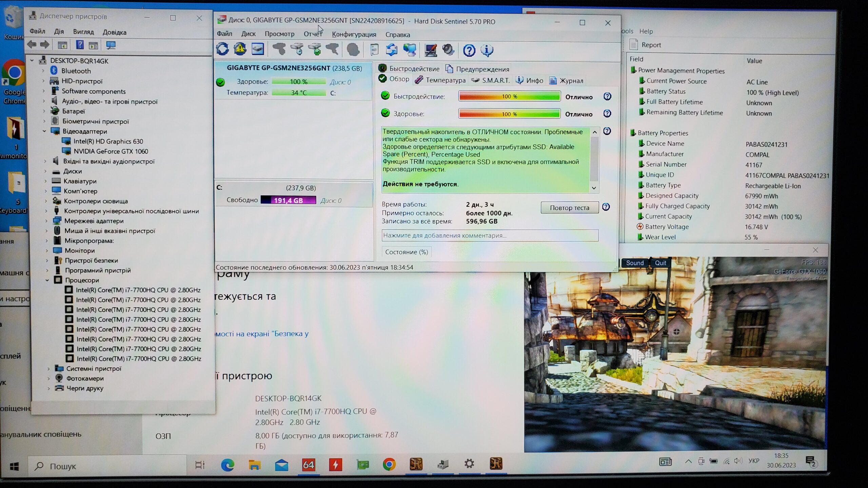The image size is (868, 488).
Task: Click the yellow warning refresh toolbar icon
Action: 240,49
